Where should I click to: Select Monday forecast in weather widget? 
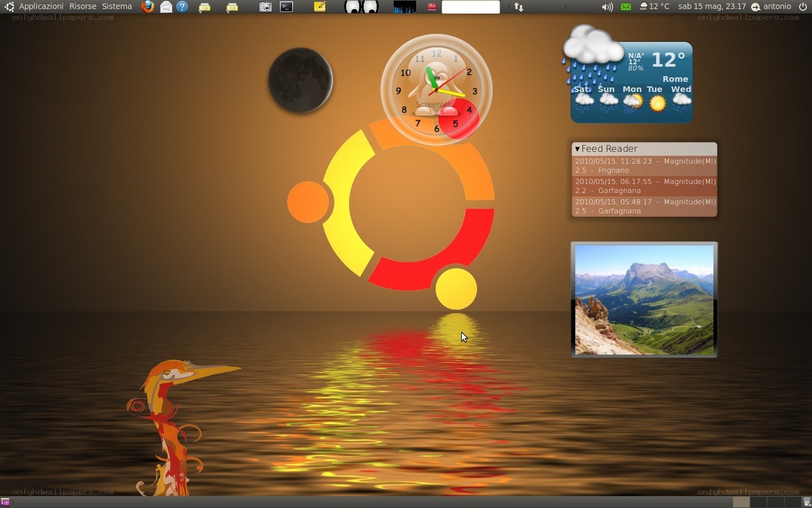click(632, 98)
